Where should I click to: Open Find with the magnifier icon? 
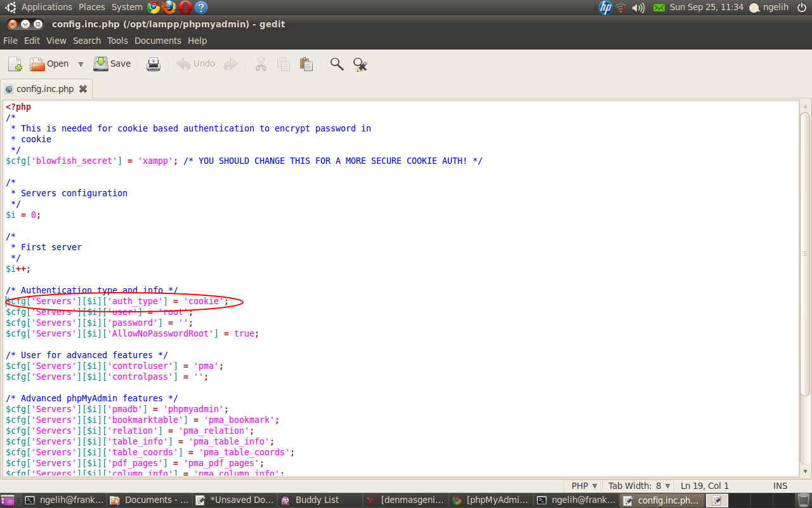pos(337,64)
